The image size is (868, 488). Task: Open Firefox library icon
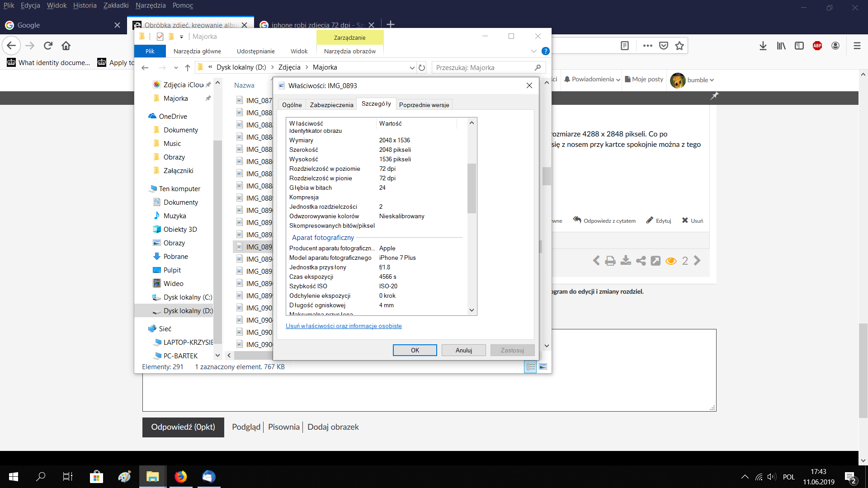coord(781,46)
